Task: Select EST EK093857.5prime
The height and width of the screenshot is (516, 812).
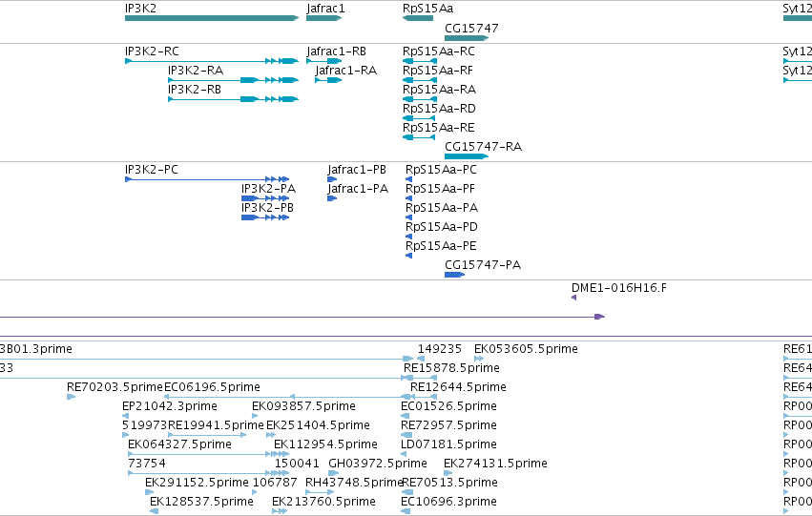Action: [x=255, y=416]
